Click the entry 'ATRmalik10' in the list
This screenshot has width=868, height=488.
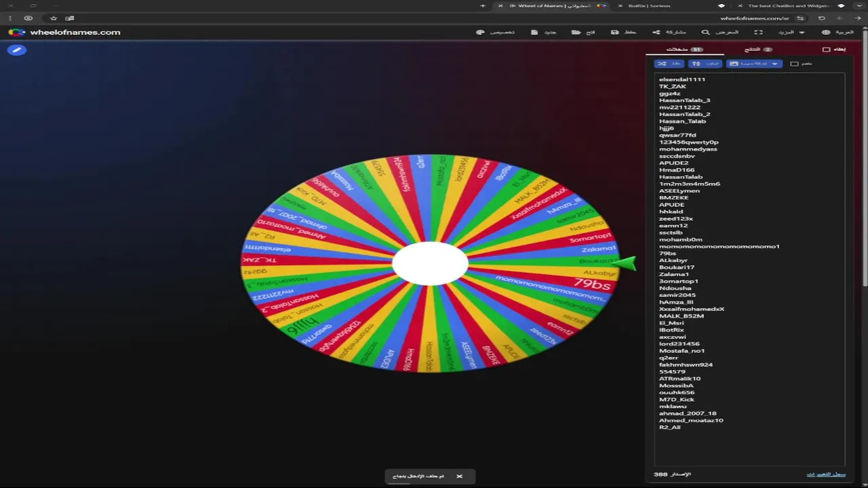(x=680, y=378)
